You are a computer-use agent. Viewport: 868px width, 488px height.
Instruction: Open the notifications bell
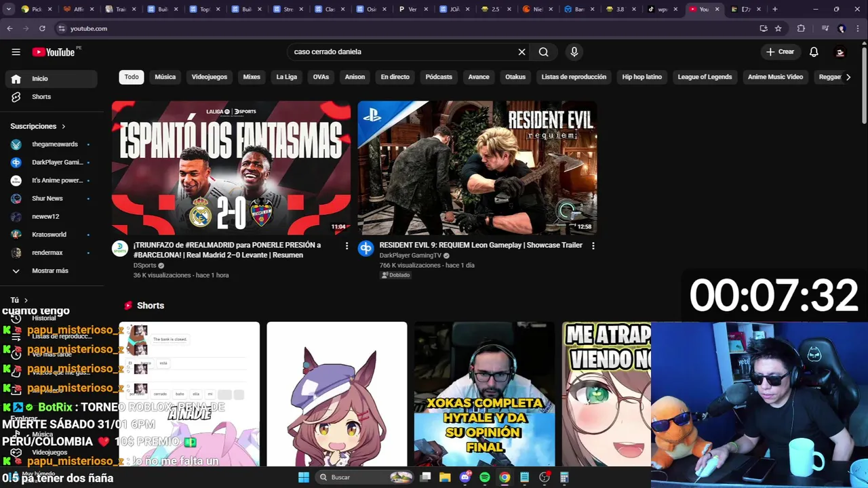click(814, 52)
